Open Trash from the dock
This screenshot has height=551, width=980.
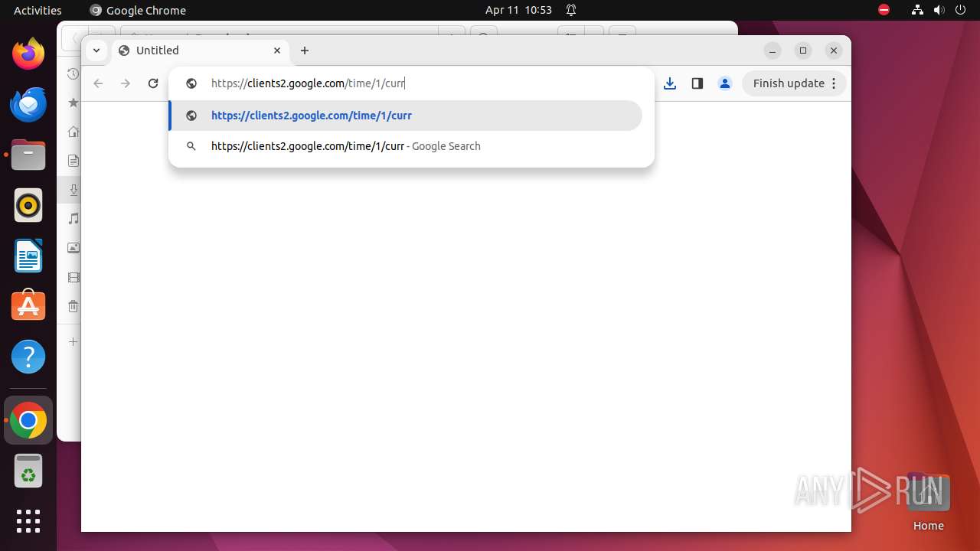click(x=28, y=471)
